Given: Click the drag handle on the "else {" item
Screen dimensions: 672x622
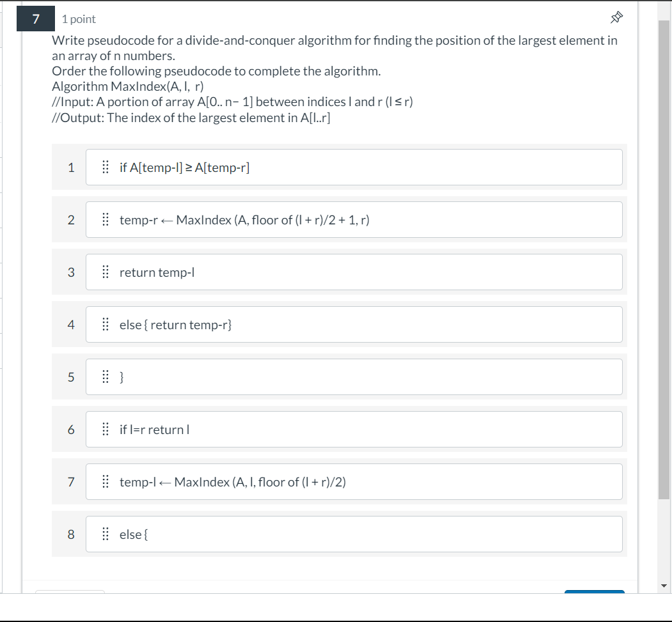Looking at the screenshot, I should tap(105, 534).
